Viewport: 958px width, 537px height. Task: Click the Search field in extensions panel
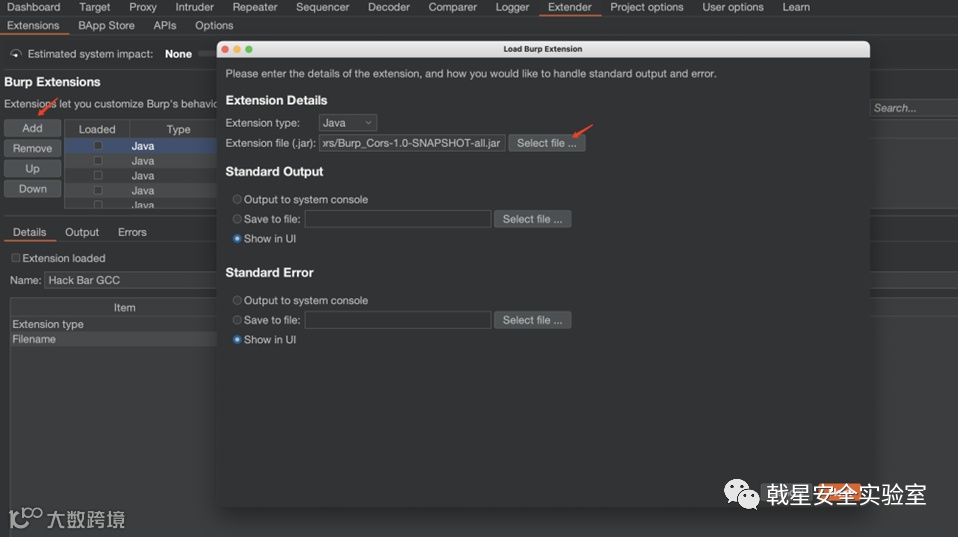coord(914,108)
